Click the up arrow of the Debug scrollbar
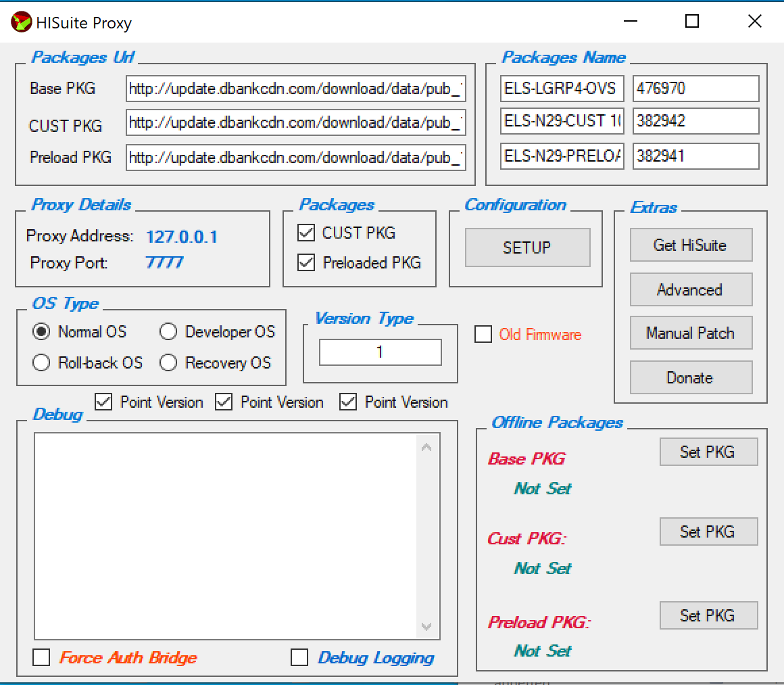The width and height of the screenshot is (784, 685). [x=426, y=447]
